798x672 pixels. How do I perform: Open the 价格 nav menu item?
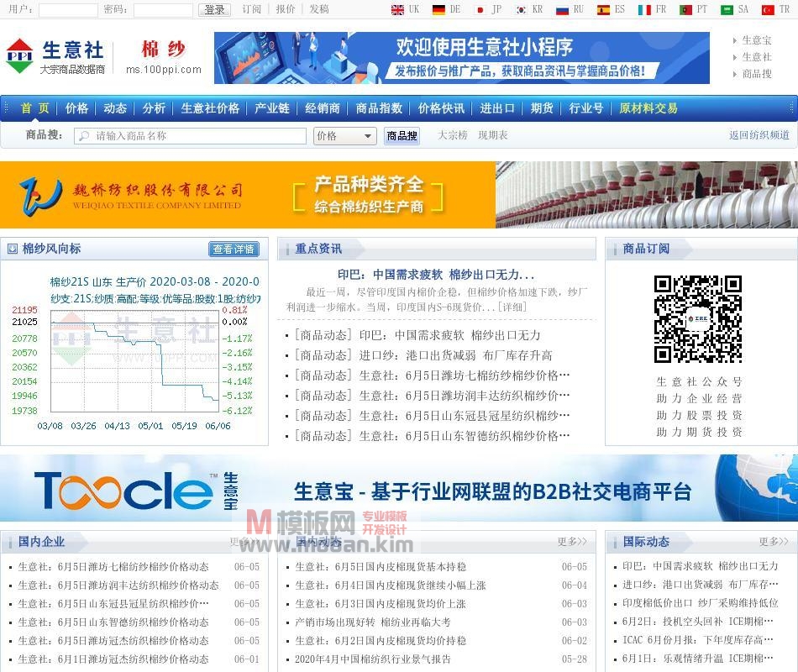pyautogui.click(x=76, y=108)
